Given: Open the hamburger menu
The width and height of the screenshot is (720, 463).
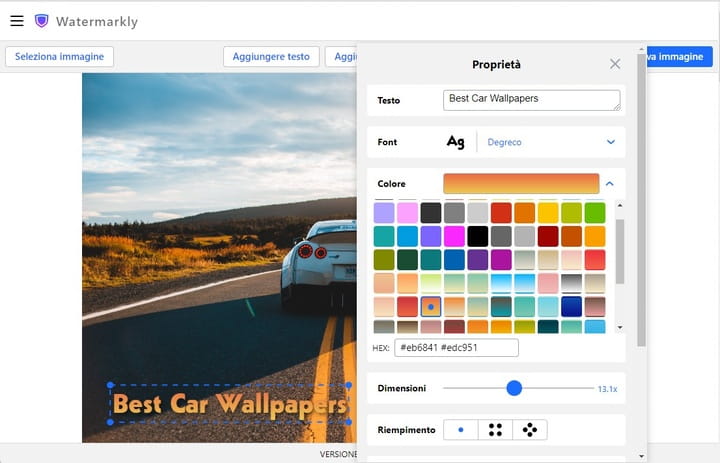Looking at the screenshot, I should tap(17, 21).
